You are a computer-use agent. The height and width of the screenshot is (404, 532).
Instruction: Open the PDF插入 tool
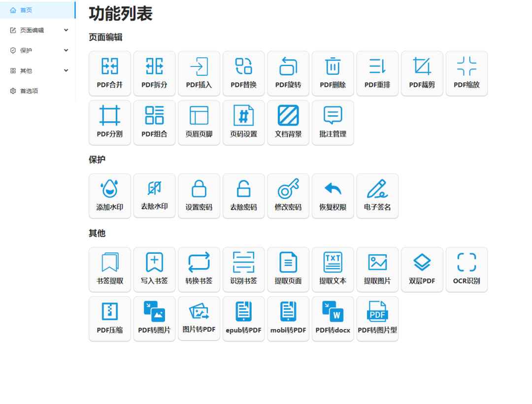click(x=199, y=73)
